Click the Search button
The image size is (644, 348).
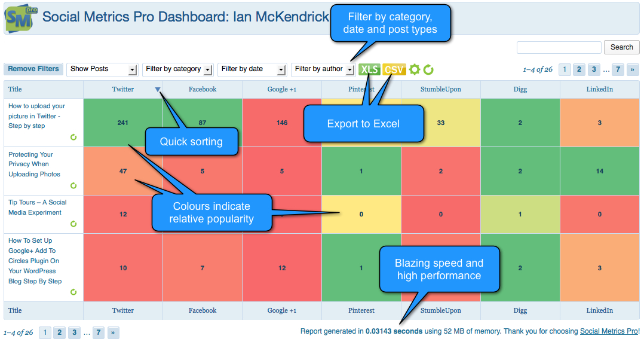(621, 47)
